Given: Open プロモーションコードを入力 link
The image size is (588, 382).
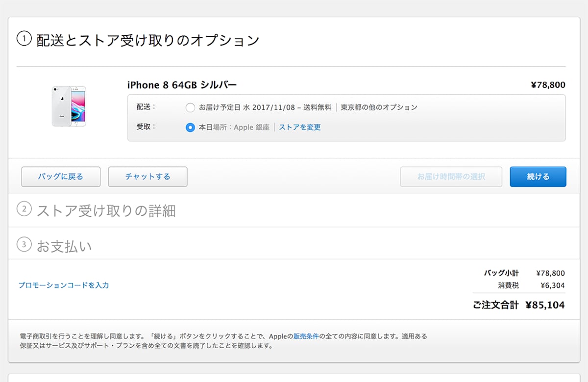Looking at the screenshot, I should [x=64, y=285].
